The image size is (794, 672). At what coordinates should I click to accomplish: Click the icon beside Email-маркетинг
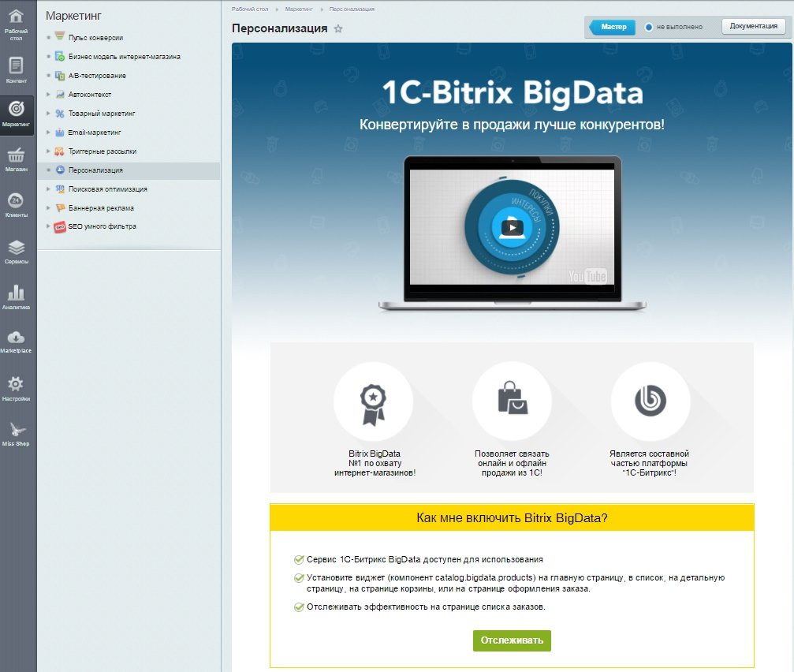click(60, 133)
